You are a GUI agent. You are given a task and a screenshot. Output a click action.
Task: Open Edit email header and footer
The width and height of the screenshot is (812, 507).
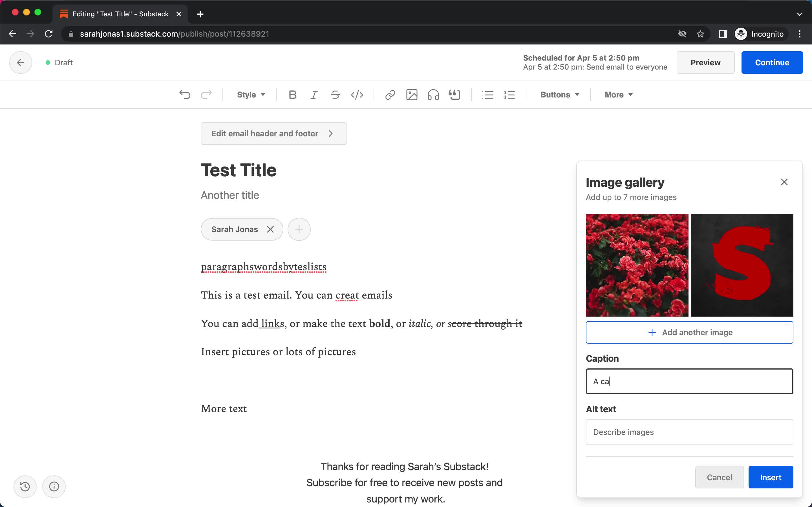click(273, 133)
